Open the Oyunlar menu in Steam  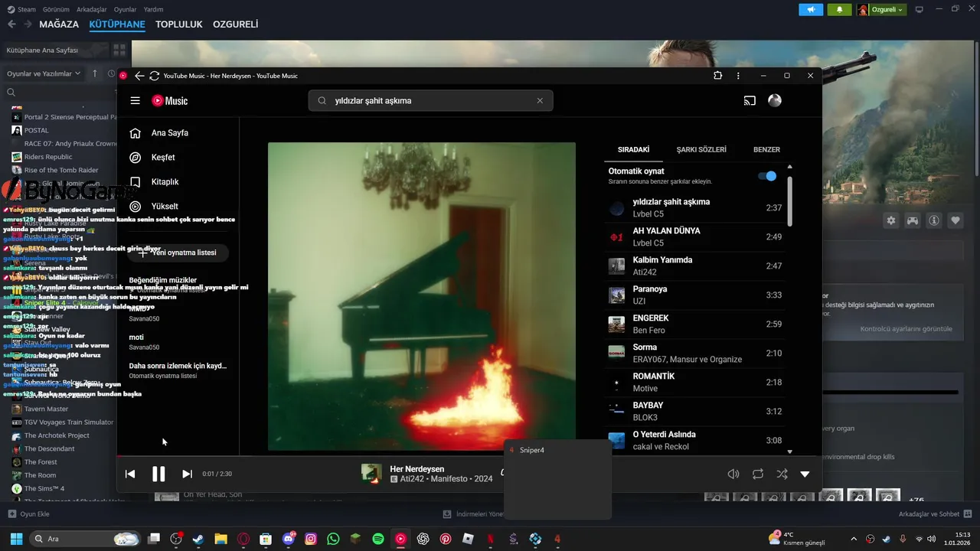click(126, 9)
